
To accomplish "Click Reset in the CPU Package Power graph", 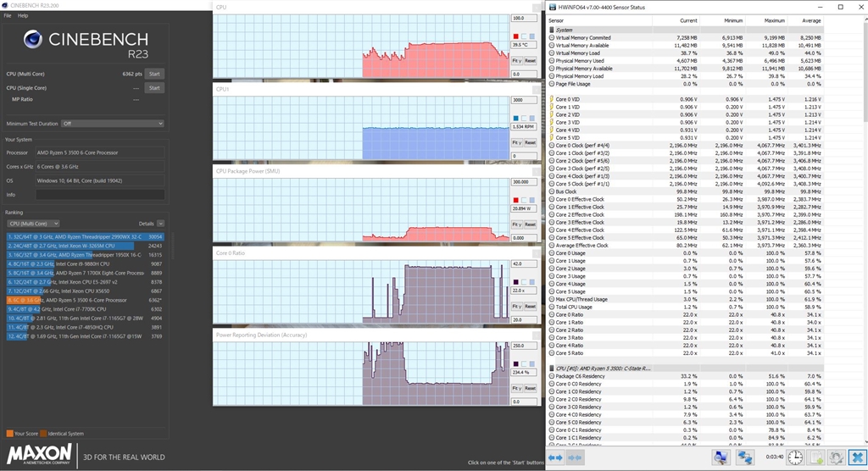I will pos(531,224).
